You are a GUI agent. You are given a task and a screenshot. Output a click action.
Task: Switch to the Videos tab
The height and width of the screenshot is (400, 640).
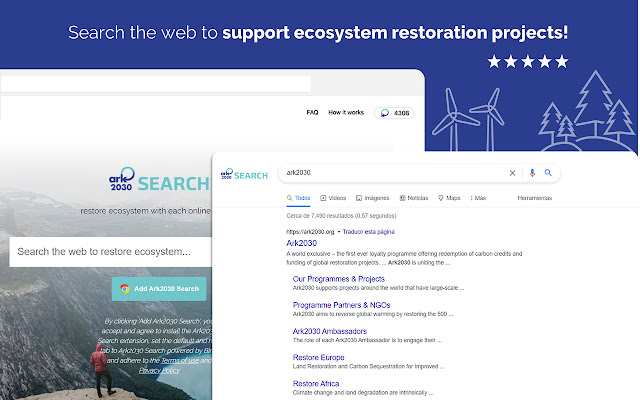point(333,198)
